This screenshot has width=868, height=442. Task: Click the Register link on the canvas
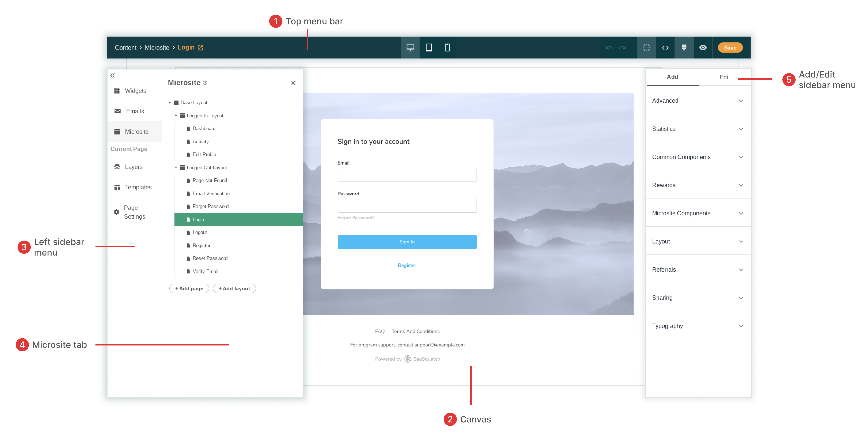pyautogui.click(x=407, y=265)
